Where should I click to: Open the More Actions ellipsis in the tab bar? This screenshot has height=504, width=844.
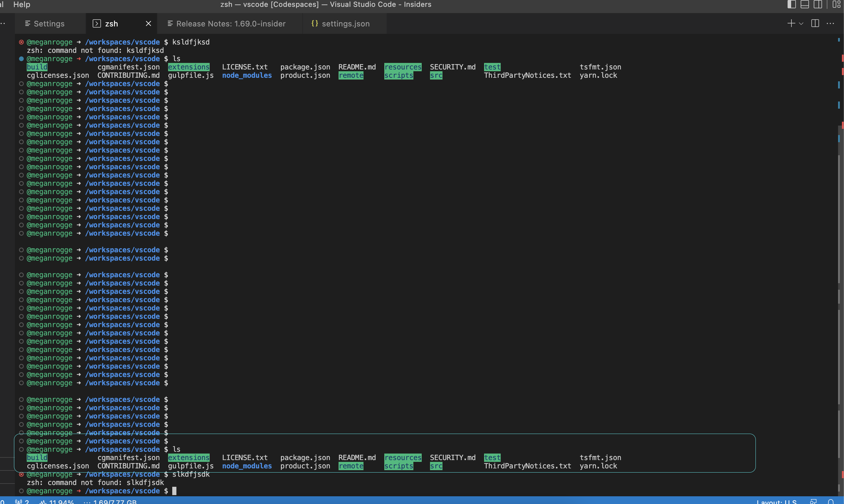830,23
